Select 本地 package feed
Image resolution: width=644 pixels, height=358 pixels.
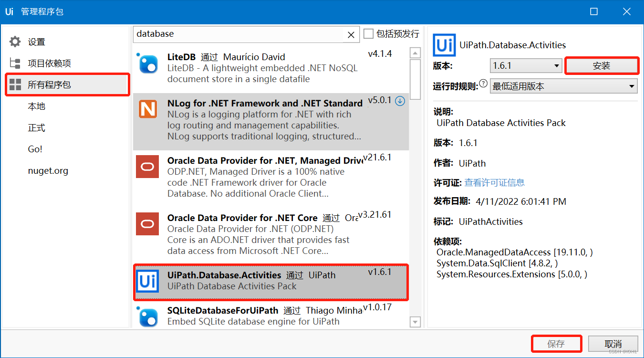click(x=36, y=106)
